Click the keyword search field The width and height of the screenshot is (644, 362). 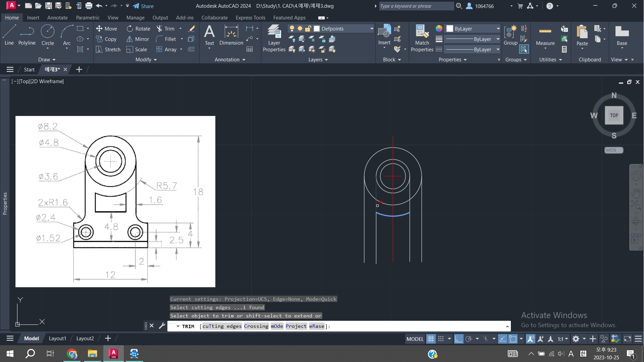click(x=416, y=6)
